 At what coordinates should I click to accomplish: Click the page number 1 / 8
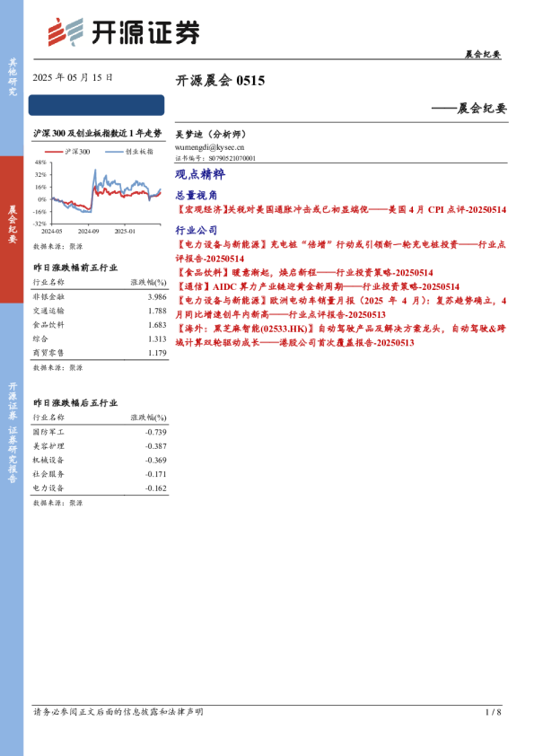tap(494, 712)
